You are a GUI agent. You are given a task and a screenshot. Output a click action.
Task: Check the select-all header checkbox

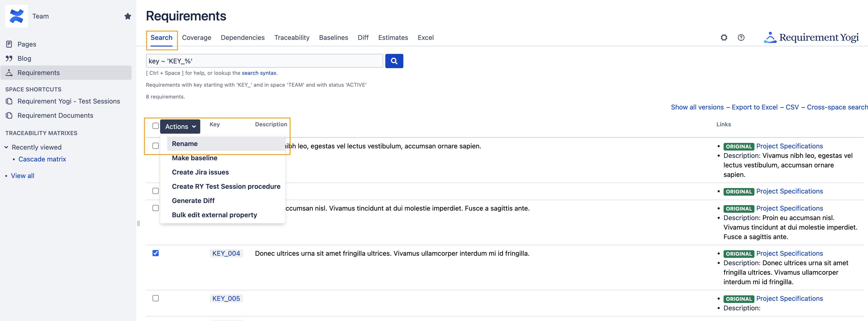pyautogui.click(x=155, y=126)
